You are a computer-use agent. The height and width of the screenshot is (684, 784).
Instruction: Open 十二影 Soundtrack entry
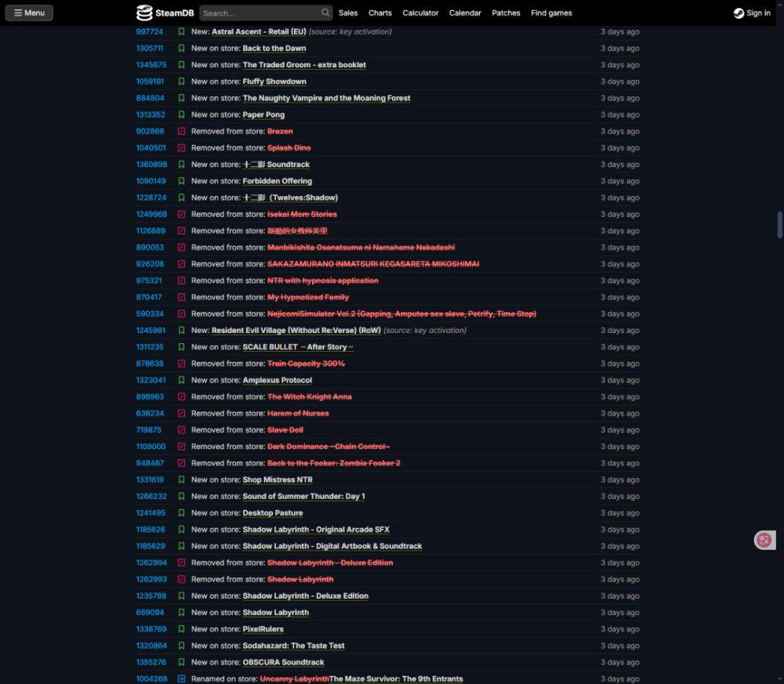point(276,165)
